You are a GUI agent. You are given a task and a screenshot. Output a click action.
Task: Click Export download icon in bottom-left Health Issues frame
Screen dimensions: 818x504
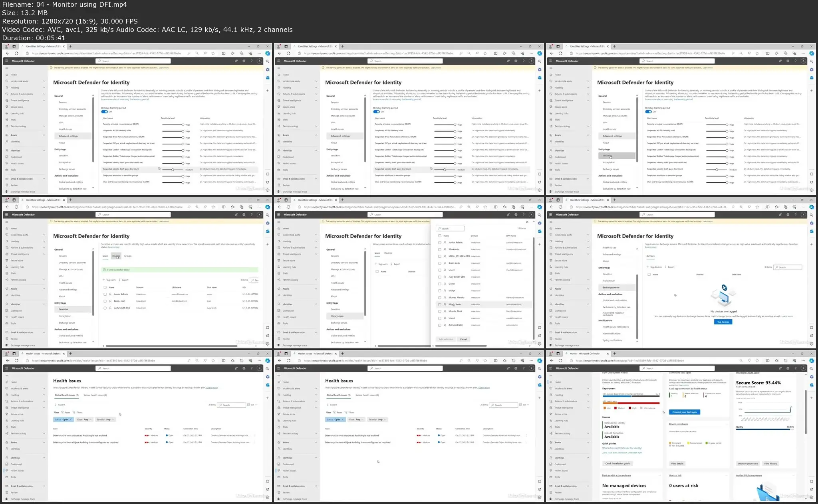click(56, 405)
